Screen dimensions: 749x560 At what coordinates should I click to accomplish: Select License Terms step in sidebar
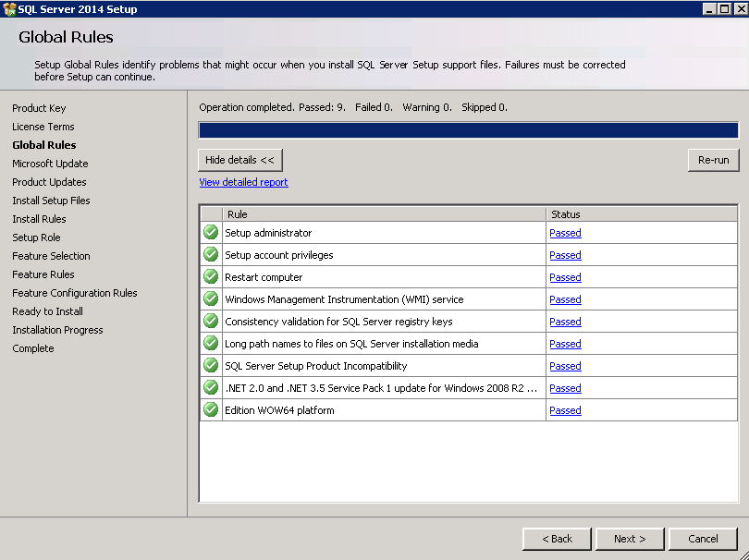43,127
